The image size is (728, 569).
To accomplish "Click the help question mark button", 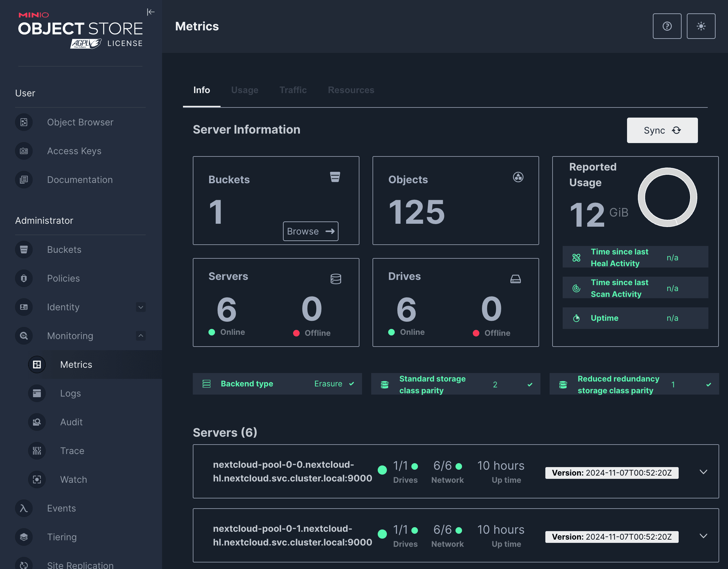I will [667, 26].
